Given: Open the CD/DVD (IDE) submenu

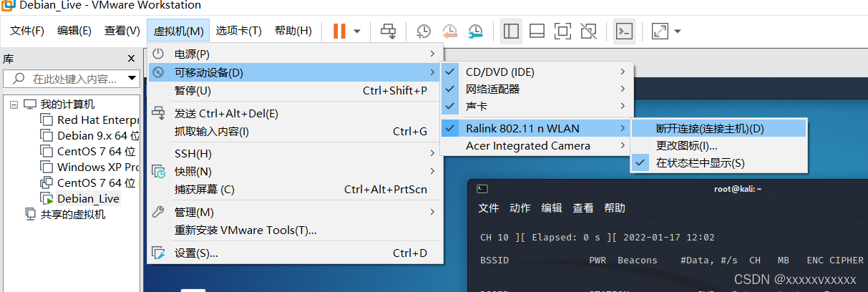Looking at the screenshot, I should 535,72.
